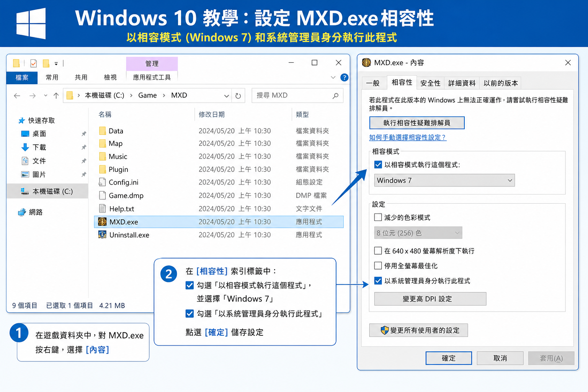Switch to the 一般 properties tab
Image resolution: width=588 pixels, height=392 pixels.
[x=373, y=83]
